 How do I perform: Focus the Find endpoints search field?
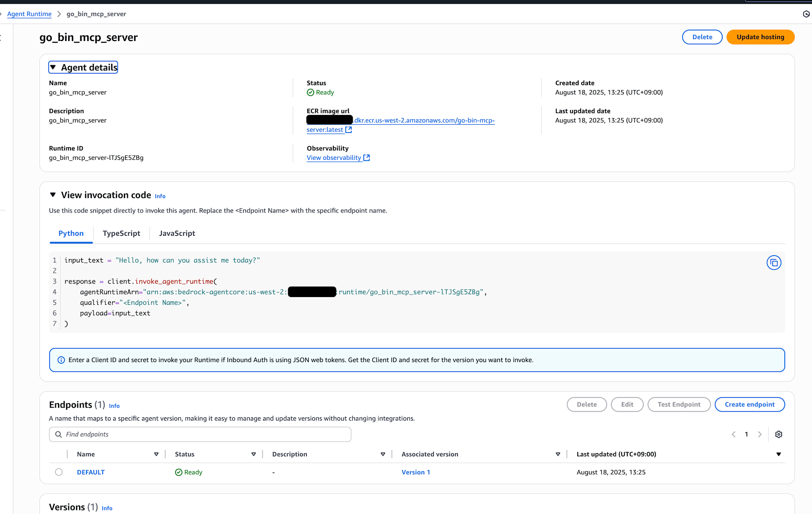(x=200, y=434)
